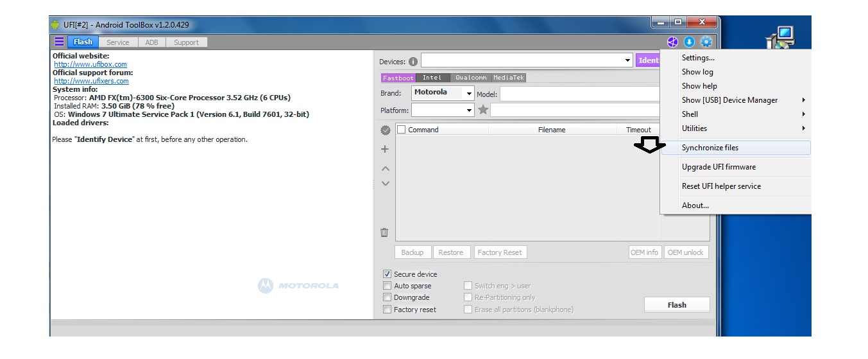This screenshot has height=359, width=868.
Task: Choose Synchronize files menu item
Action: click(736, 148)
